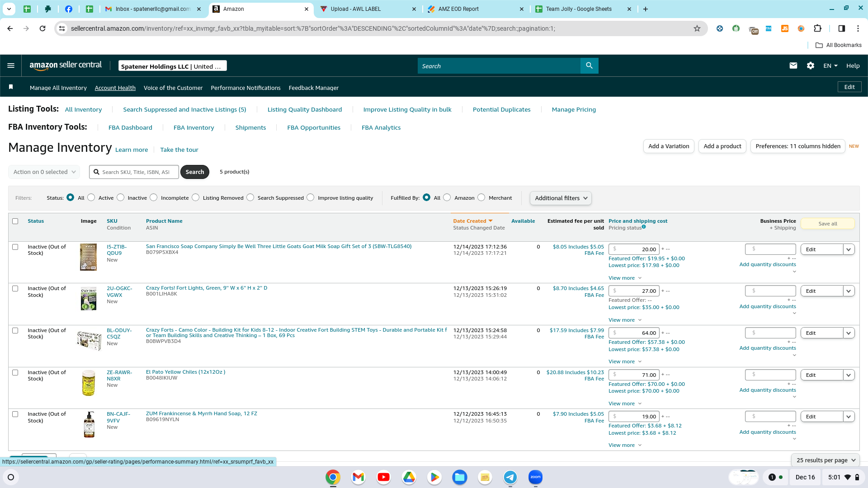The width and height of the screenshot is (868, 488).
Task: Tick the select-all checkbox in table header
Action: [x=15, y=221]
